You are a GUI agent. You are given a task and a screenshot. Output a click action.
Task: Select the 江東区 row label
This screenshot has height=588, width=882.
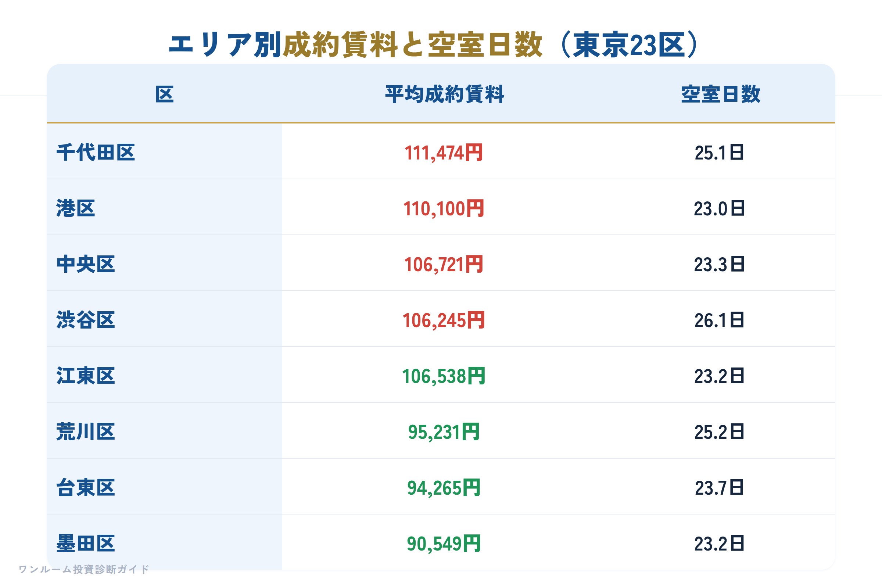point(86,376)
